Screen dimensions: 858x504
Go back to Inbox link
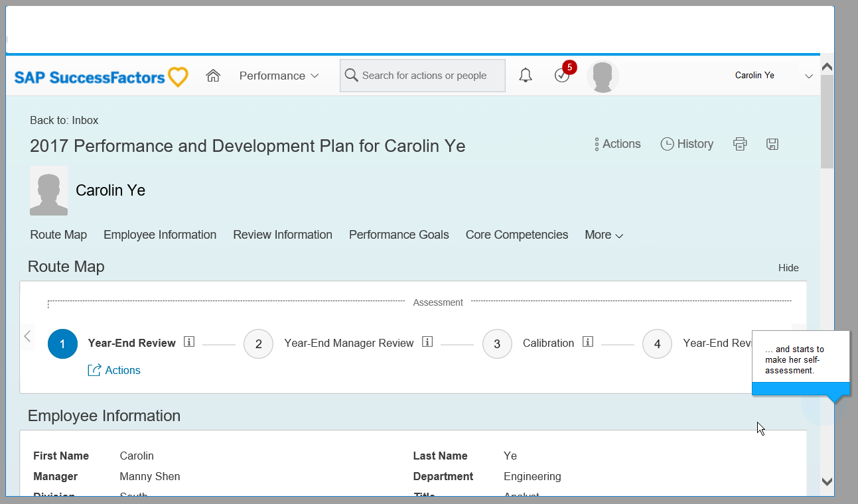tap(64, 121)
